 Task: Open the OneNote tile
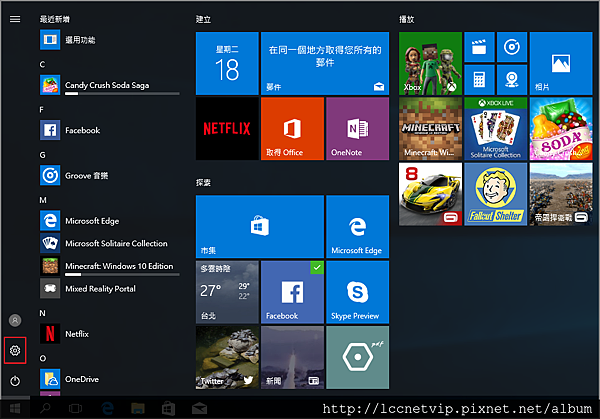coord(357,129)
